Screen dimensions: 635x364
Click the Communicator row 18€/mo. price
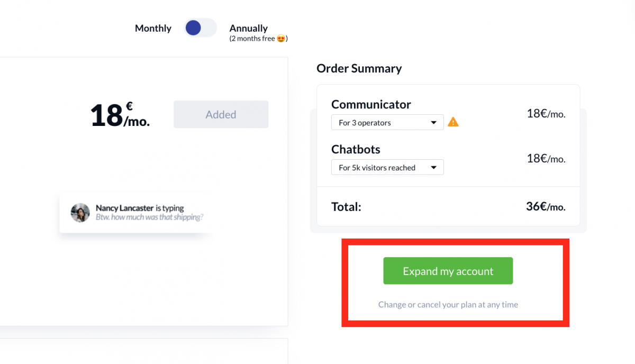point(546,113)
